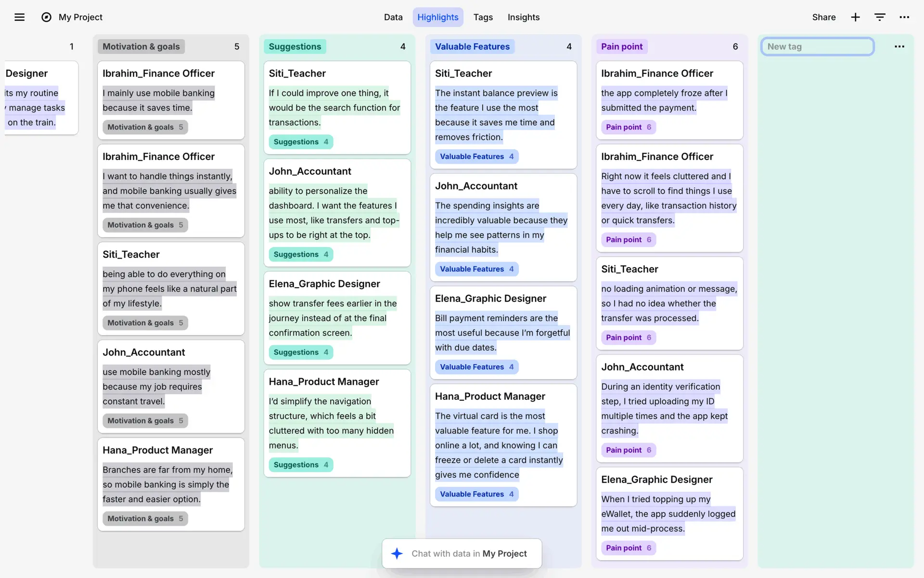Open the top-right three-dots menu
The width and height of the screenshot is (924, 578).
pyautogui.click(x=904, y=17)
